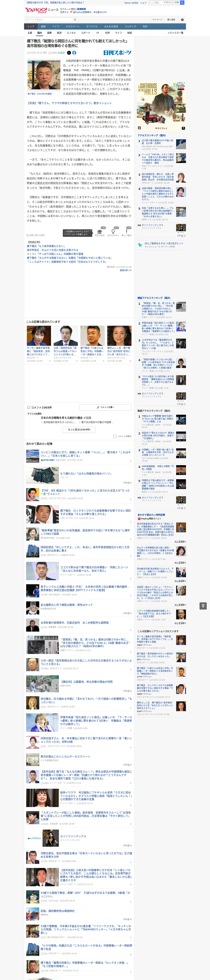The height and width of the screenshot is (980, 210).
Task: Open the スポーツ category
Action: 86,33
